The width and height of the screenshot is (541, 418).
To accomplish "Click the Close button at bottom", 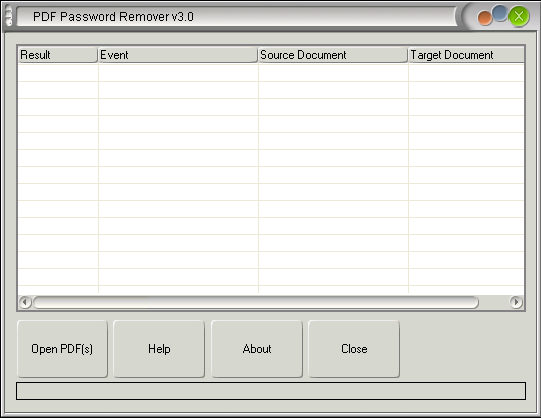I will pyautogui.click(x=354, y=349).
